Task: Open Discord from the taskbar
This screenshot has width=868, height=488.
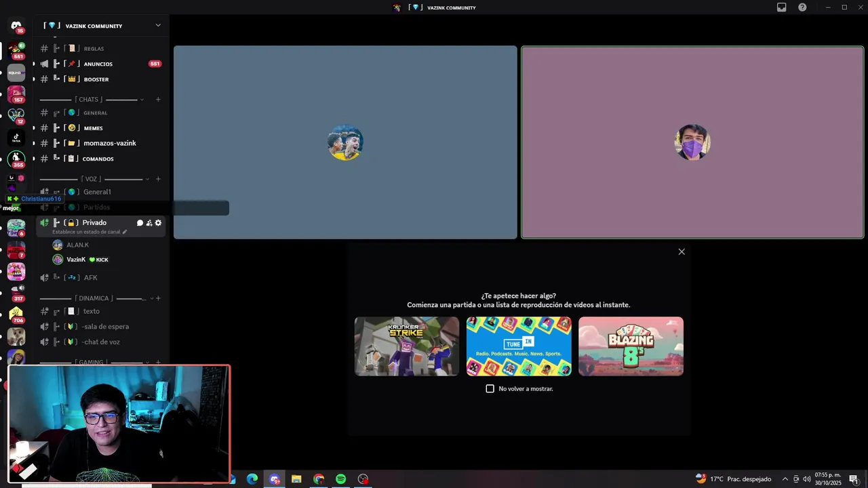Action: click(x=275, y=479)
